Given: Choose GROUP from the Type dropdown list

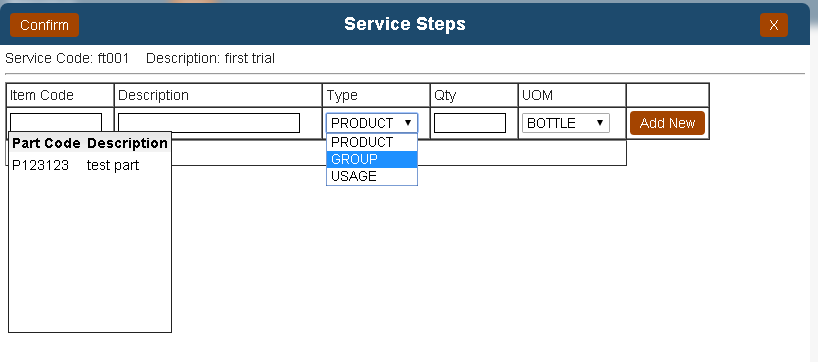Looking at the screenshot, I should [x=372, y=159].
